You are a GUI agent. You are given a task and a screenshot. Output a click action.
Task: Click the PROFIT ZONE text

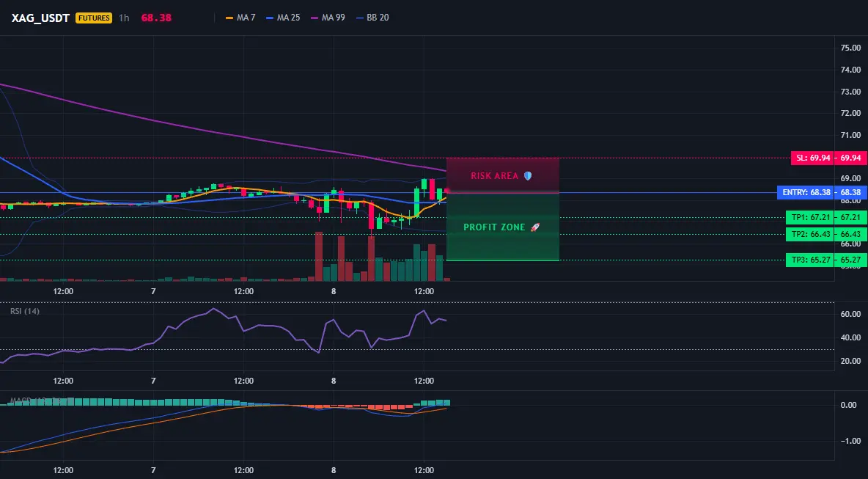(494, 227)
